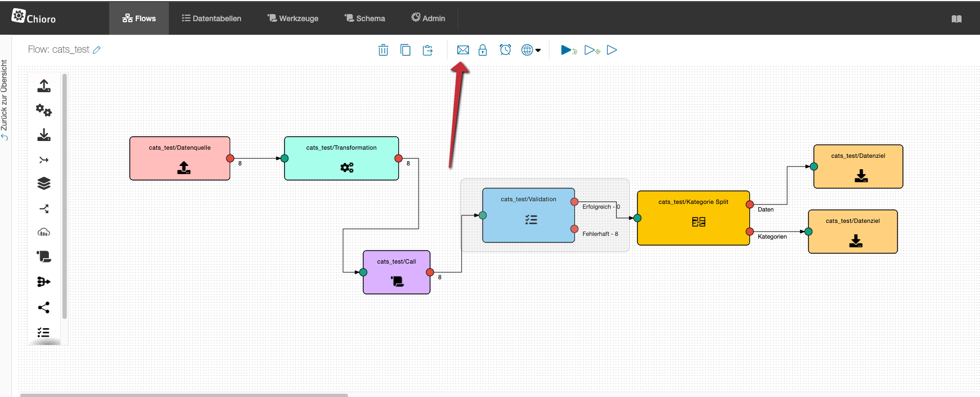Open the globe dropdown menu
980x397 pixels.
tap(531, 50)
